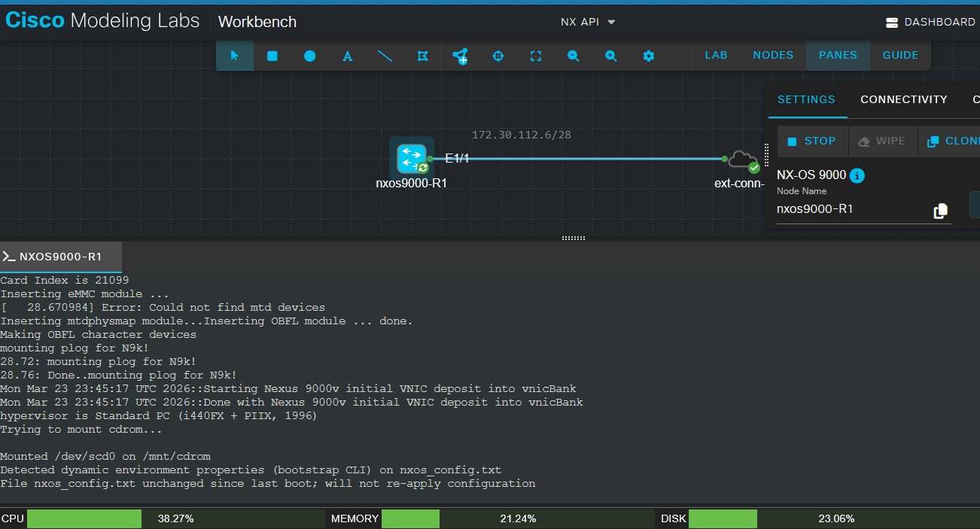Open the workbench settings gear
980x529 pixels.
(649, 56)
